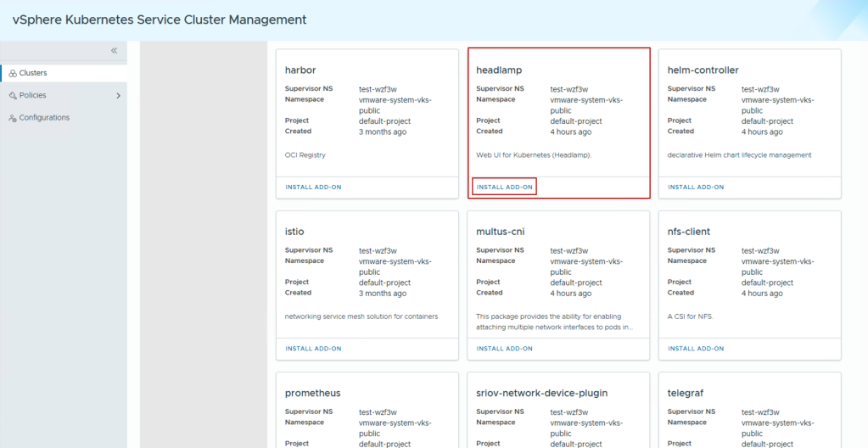Click istio's 'Namespace' label
This screenshot has height=448, width=868.
[305, 260]
